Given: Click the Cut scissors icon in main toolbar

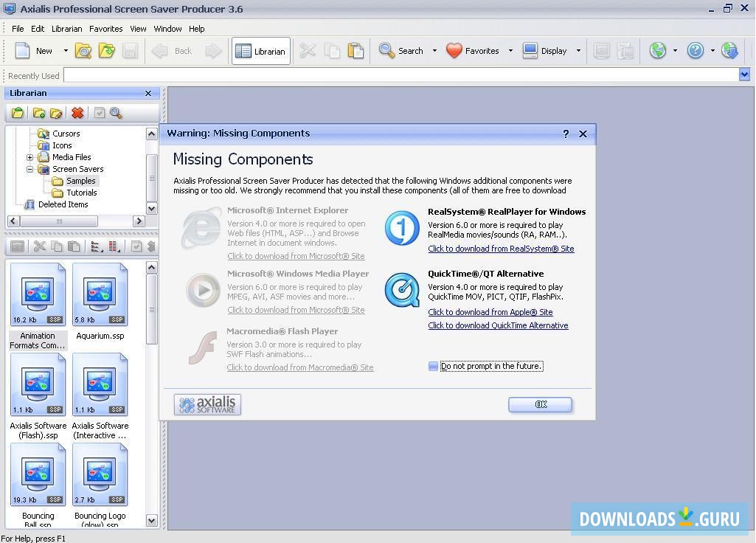Looking at the screenshot, I should [x=308, y=51].
